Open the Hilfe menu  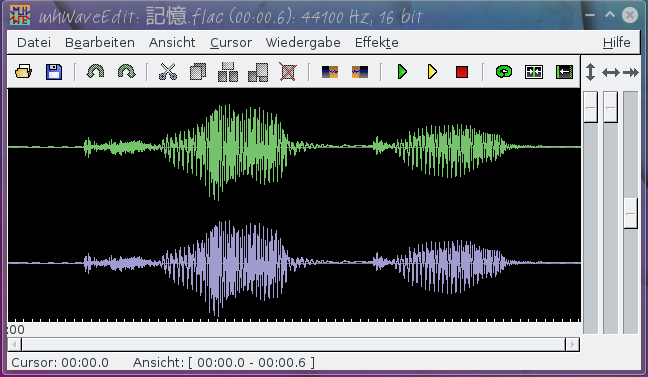point(617,43)
